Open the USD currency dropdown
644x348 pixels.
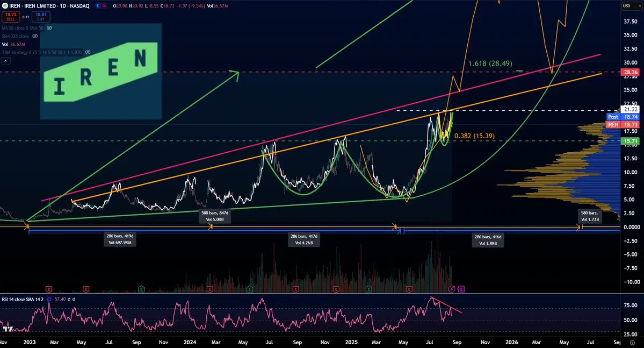pyautogui.click(x=631, y=6)
